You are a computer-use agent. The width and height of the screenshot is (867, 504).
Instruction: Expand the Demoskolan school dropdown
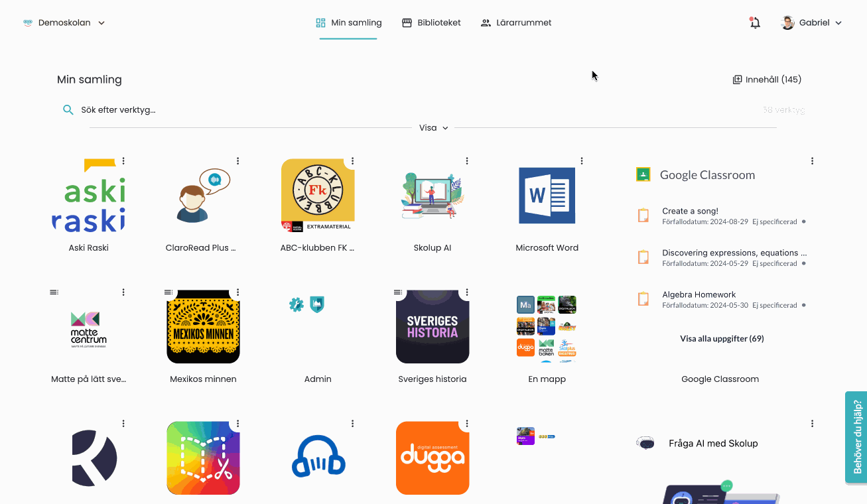click(64, 23)
